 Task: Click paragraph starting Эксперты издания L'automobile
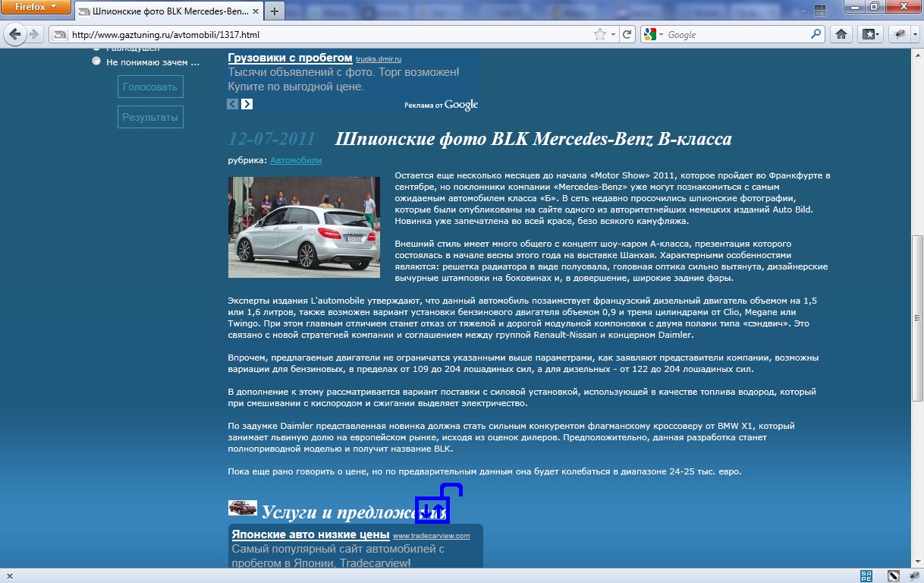[x=523, y=317]
